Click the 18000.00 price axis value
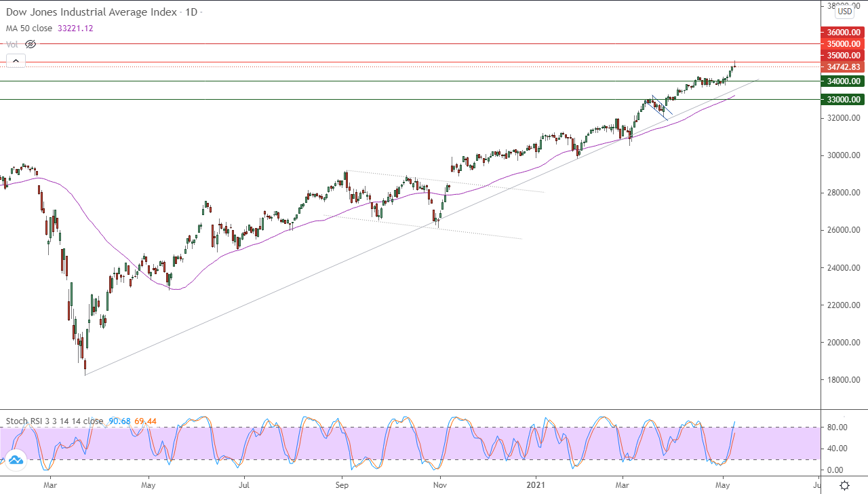Screen dimensions: 868x494 [843, 380]
